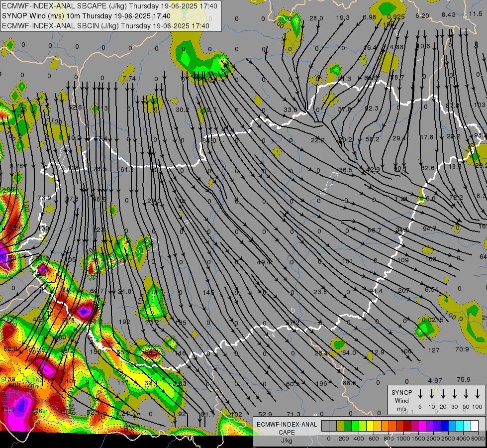Pick the yellow swatch in CAPE legend
This screenshot has height=448, width=487.
point(370,426)
